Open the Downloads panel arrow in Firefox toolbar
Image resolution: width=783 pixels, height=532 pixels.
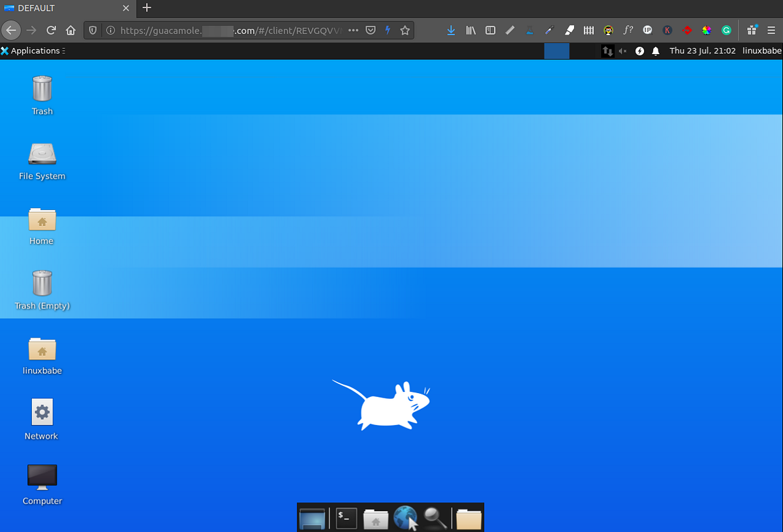pyautogui.click(x=451, y=30)
